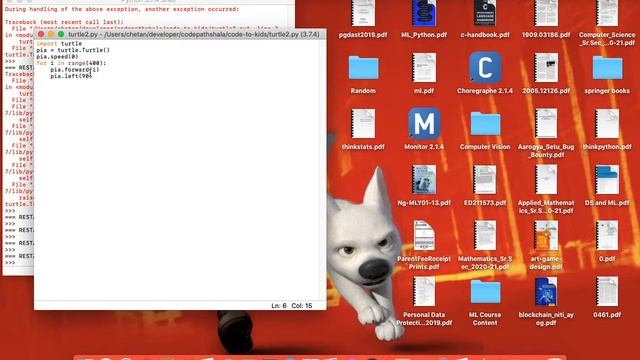Open Applied_Mathematics_Sr.S PDF icon

click(546, 180)
